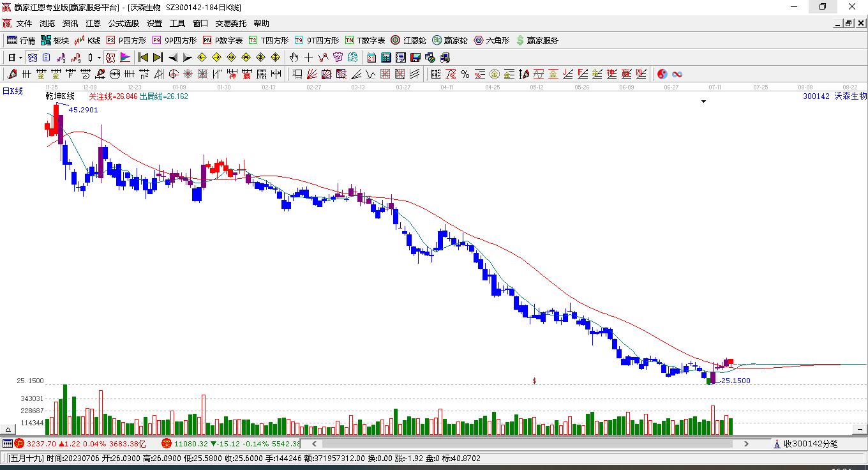Open the 窗口 menu
This screenshot has width=868, height=470.
[200, 24]
